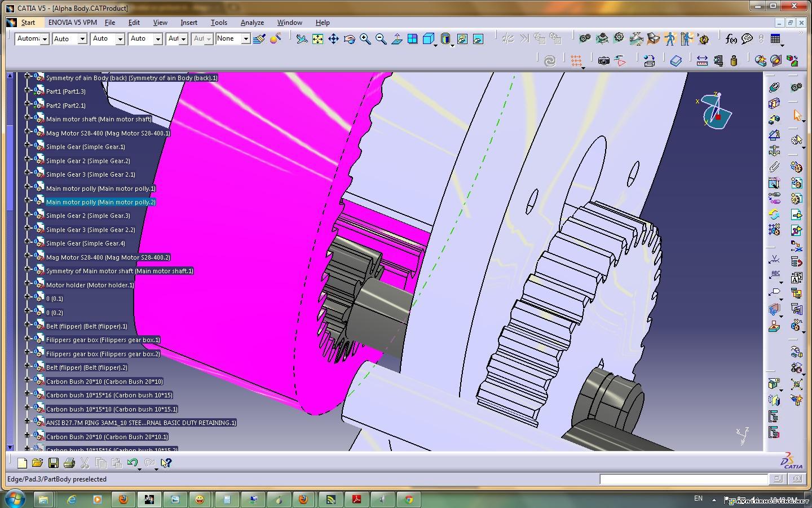This screenshot has height=508, width=812.
Task: Click the Fit All In icon
Action: [x=317, y=39]
